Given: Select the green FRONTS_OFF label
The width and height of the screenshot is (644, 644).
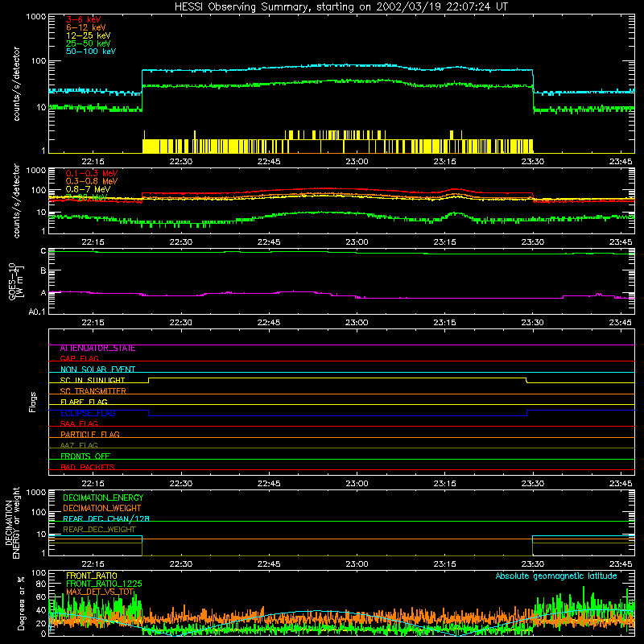Looking at the screenshot, I should 85,456.
